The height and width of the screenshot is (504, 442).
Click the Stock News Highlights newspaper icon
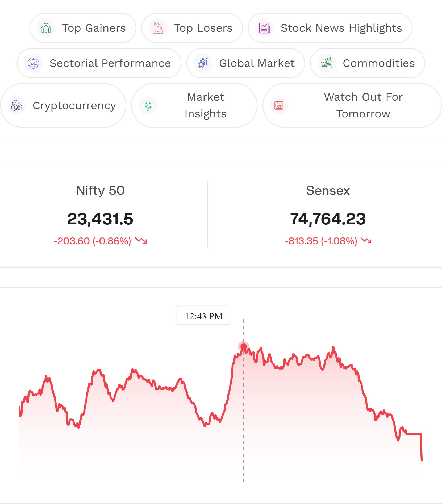(x=265, y=28)
